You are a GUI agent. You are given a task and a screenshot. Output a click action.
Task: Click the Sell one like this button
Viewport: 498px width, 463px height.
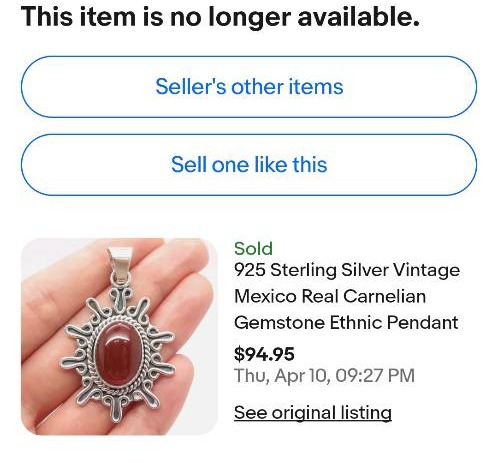tap(249, 165)
